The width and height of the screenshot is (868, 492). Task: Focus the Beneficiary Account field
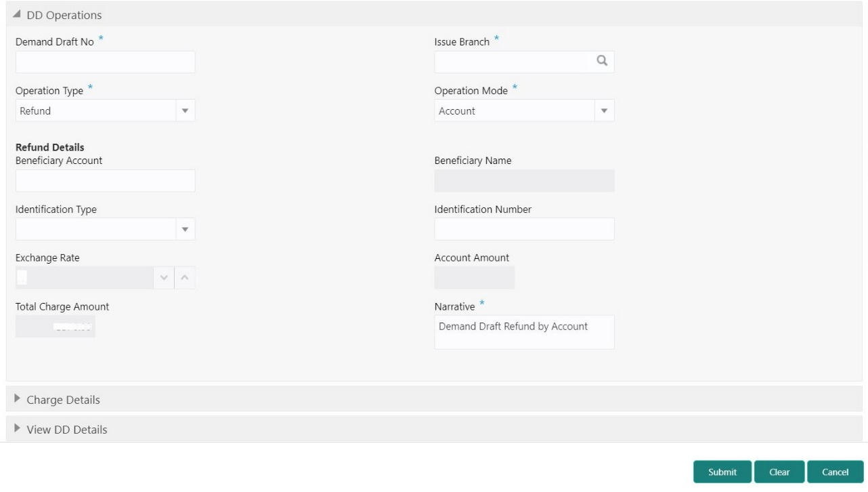tap(105, 180)
